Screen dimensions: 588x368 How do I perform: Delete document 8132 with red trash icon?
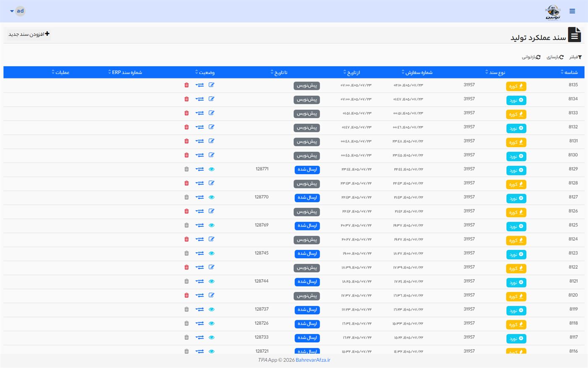pyautogui.click(x=186, y=127)
